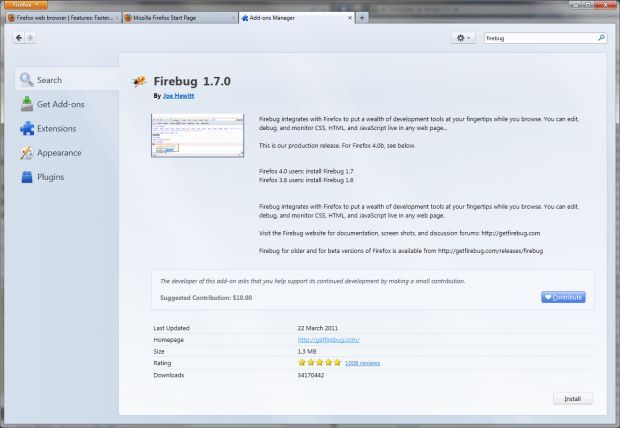Click the Firebug 1.7.0 title

point(192,81)
